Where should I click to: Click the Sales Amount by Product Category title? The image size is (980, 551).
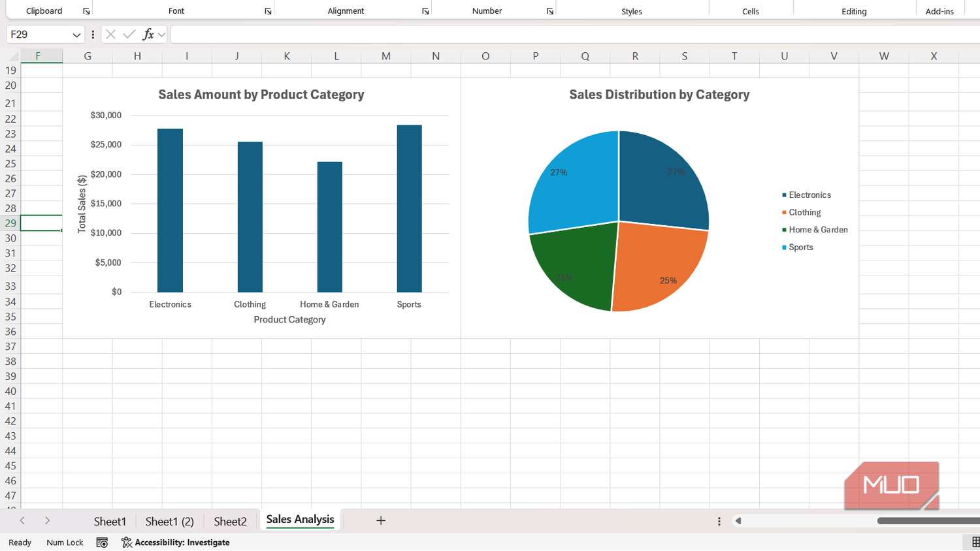261,95
